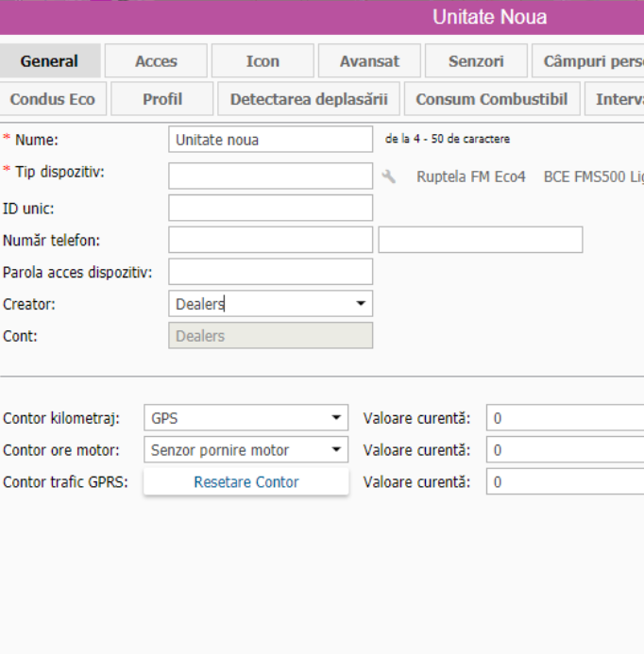644x654 pixels.
Task: Focus the Tip dispozitiv input field
Action: pos(270,176)
